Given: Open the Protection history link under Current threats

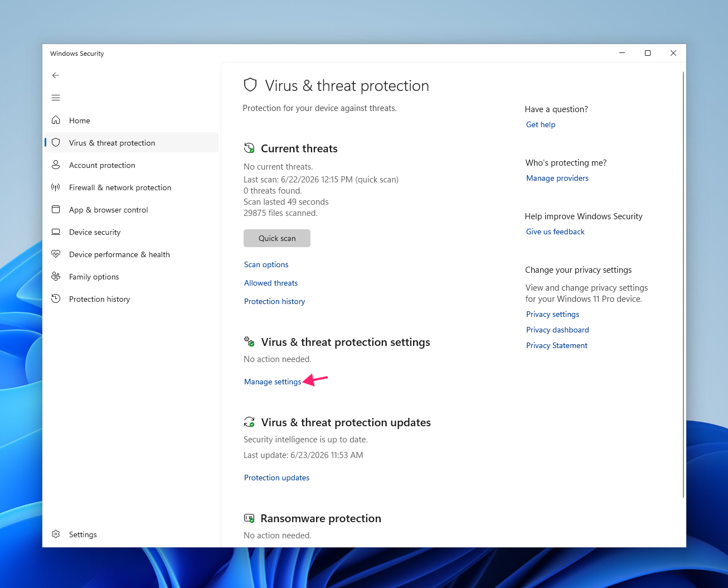Looking at the screenshot, I should tap(274, 301).
